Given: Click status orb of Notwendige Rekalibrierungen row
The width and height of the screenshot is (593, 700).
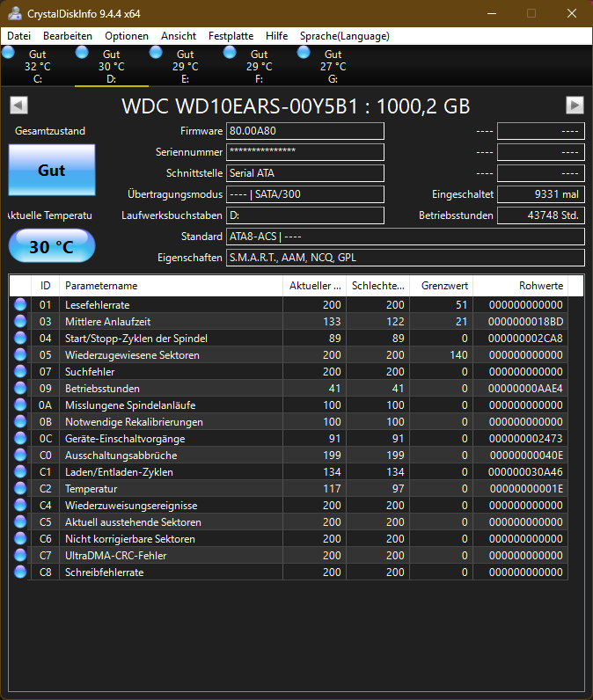Looking at the screenshot, I should [20, 422].
